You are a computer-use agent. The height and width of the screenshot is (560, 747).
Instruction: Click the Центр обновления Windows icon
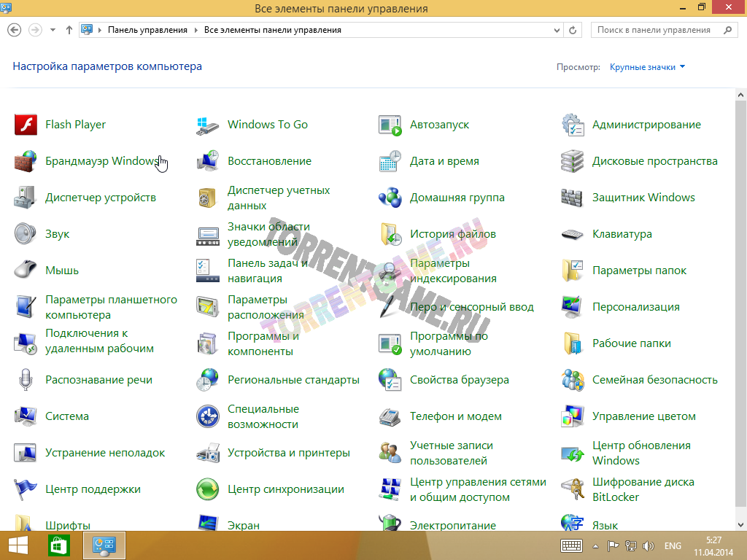[x=573, y=453]
